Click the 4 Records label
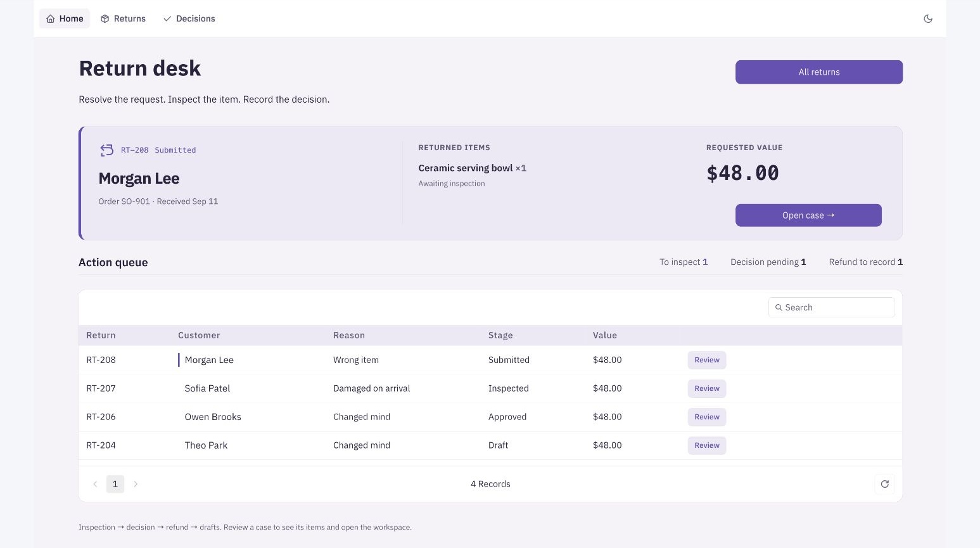The height and width of the screenshot is (548, 980). (490, 484)
